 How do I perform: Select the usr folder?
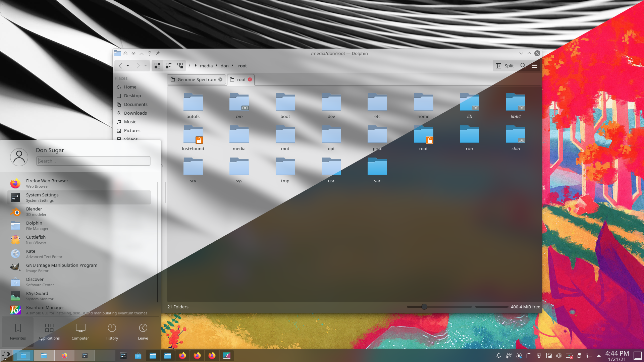pos(331,170)
